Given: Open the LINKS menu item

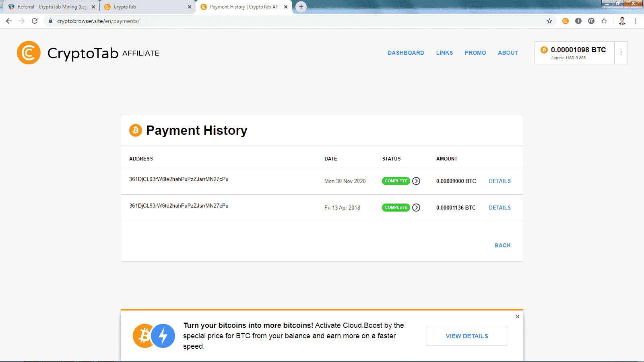Looking at the screenshot, I should tap(444, 53).
